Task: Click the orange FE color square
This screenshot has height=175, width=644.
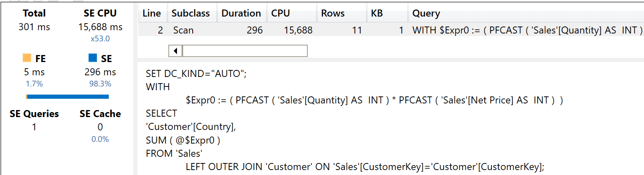Action: [27, 58]
